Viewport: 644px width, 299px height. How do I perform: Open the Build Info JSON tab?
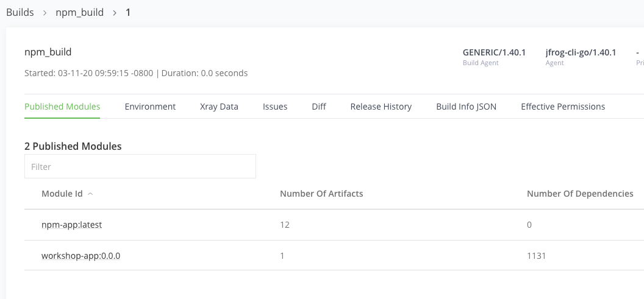[466, 107]
